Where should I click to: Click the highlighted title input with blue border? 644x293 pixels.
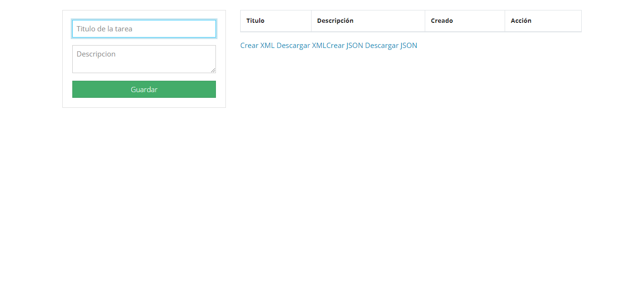tap(144, 28)
